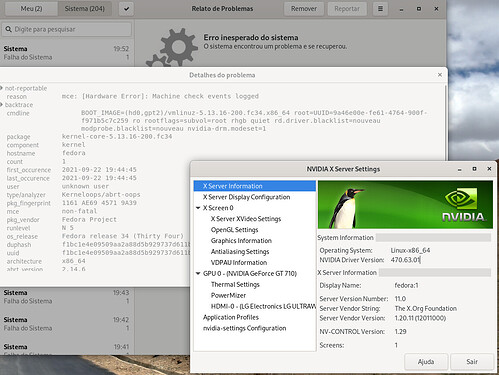Open Application Profiles

coord(231,317)
